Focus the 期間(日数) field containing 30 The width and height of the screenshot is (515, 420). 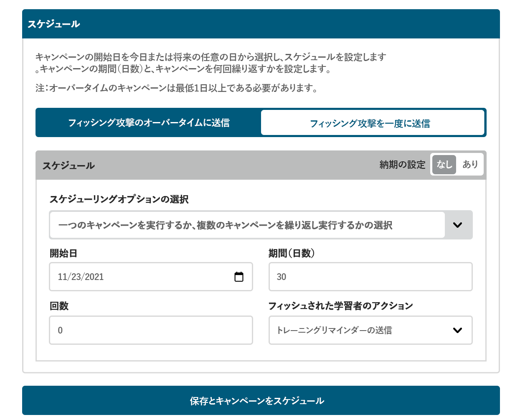pyautogui.click(x=370, y=277)
